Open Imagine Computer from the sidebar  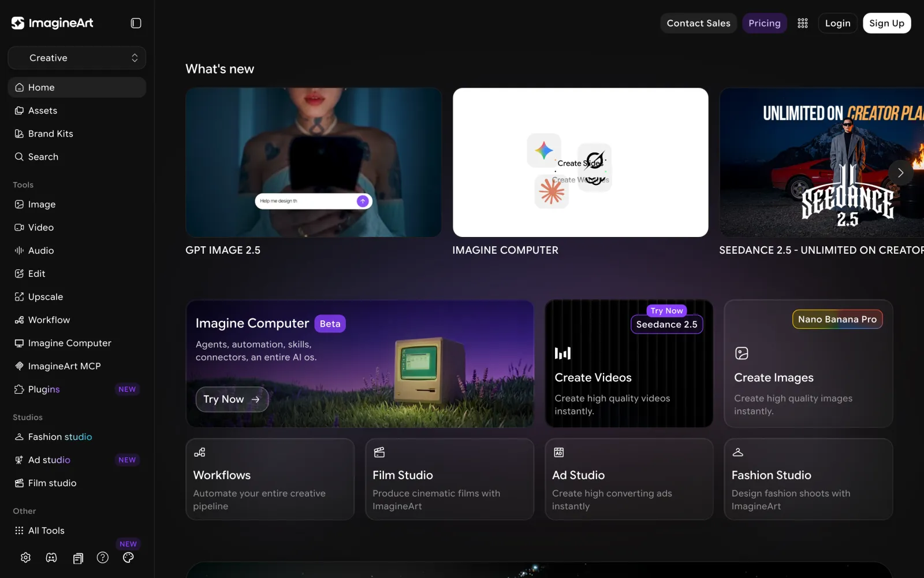coord(77,343)
